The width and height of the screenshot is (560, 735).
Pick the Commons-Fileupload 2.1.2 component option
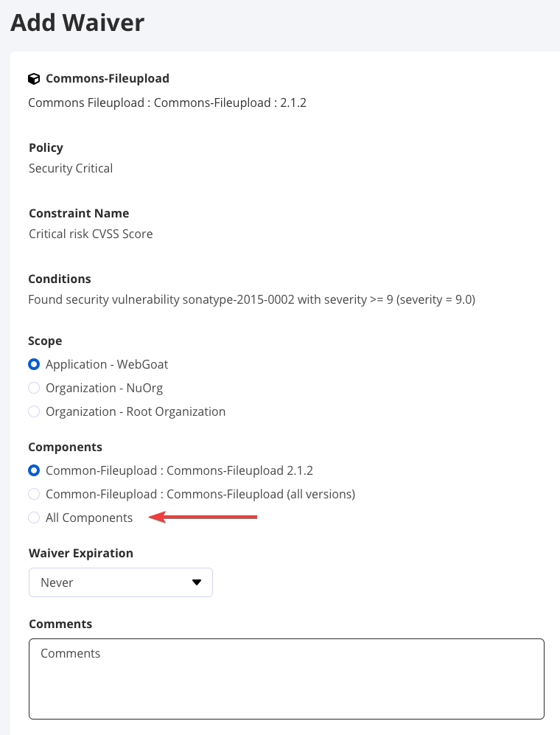pos(34,470)
